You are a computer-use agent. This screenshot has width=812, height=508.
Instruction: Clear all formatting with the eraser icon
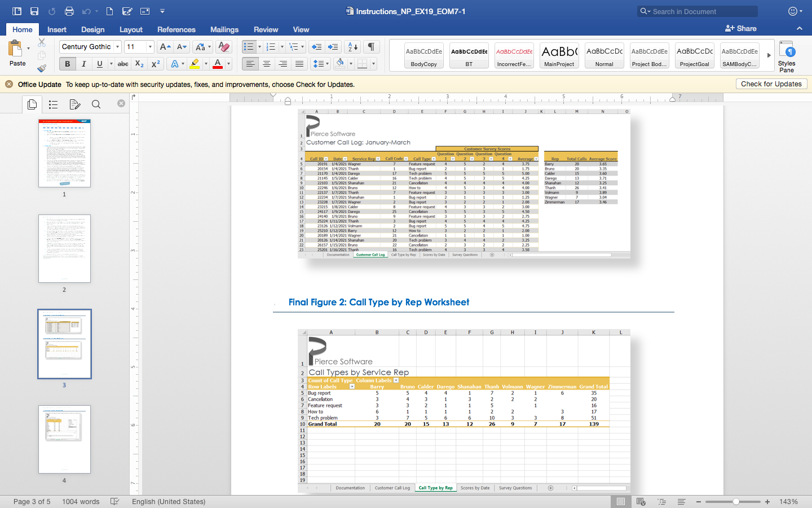coord(224,47)
